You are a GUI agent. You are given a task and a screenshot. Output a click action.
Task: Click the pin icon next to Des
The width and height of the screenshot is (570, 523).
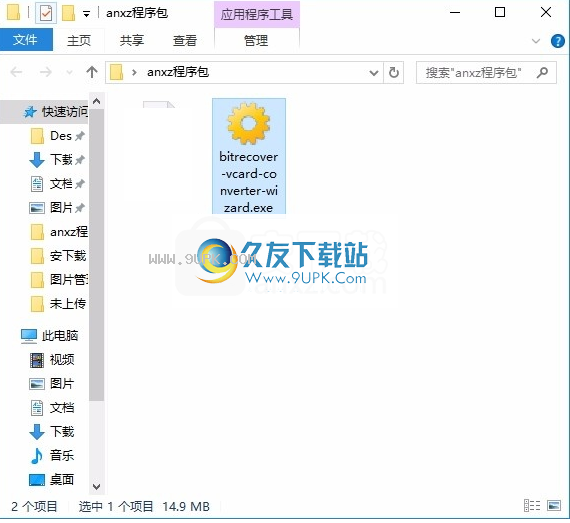click(80, 136)
